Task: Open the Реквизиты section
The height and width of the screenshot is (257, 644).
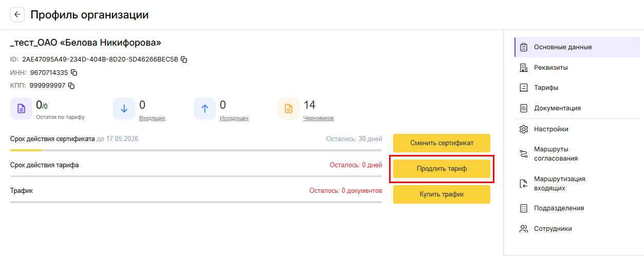Action: (550, 68)
